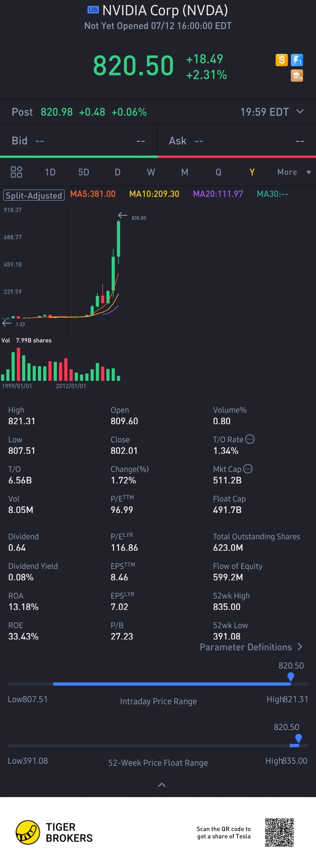Tap the Tiger Brokers logo
316x868 pixels.
pos(54,832)
